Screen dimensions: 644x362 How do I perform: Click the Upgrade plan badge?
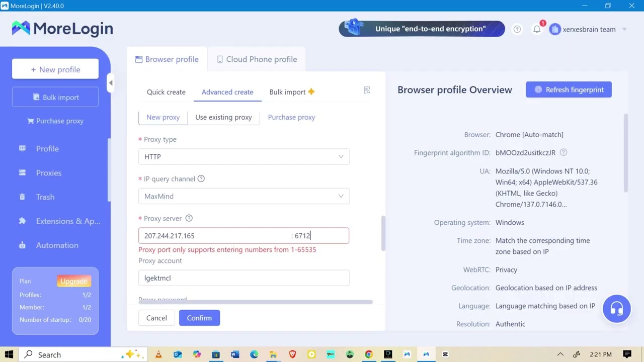74,281
